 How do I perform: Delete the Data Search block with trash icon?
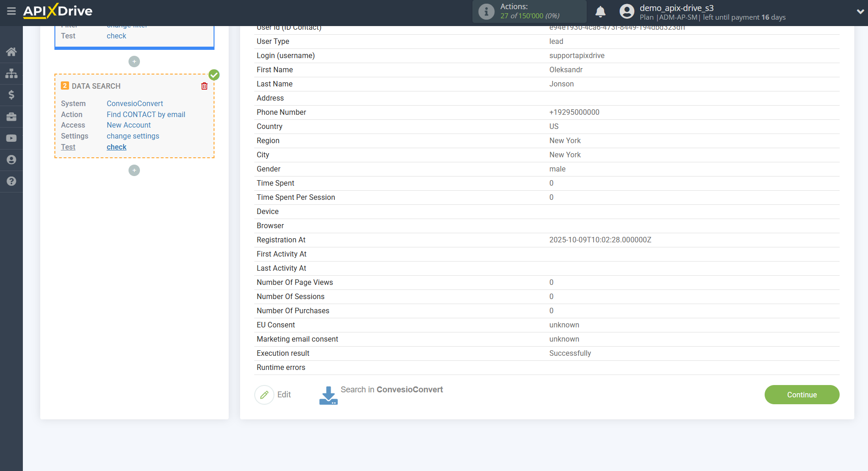tap(204, 86)
